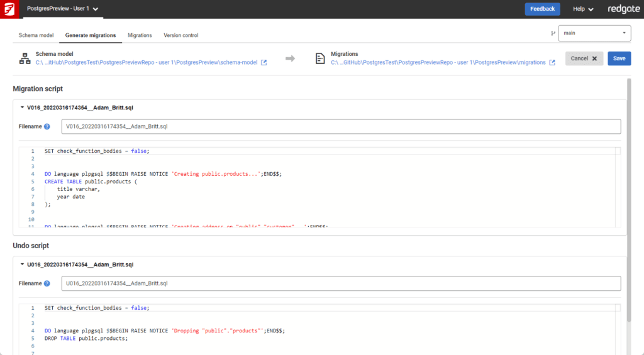Click migration script Filename help icon

coord(47,127)
